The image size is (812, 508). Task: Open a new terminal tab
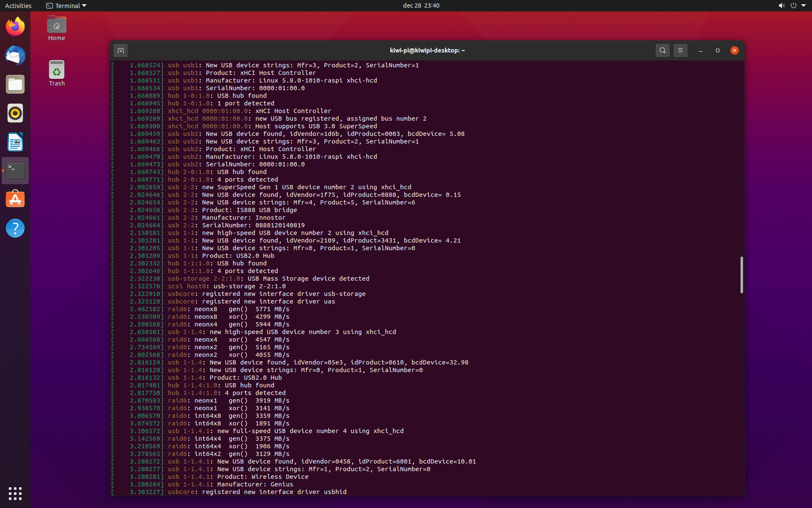(121, 50)
